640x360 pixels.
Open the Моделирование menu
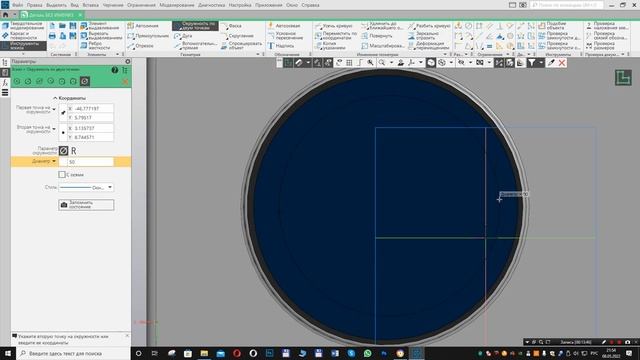177,5
